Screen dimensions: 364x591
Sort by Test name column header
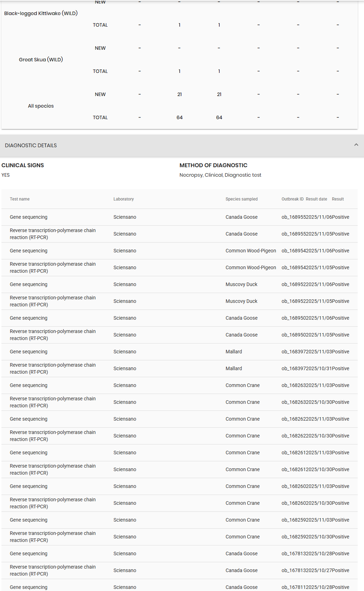tap(20, 199)
